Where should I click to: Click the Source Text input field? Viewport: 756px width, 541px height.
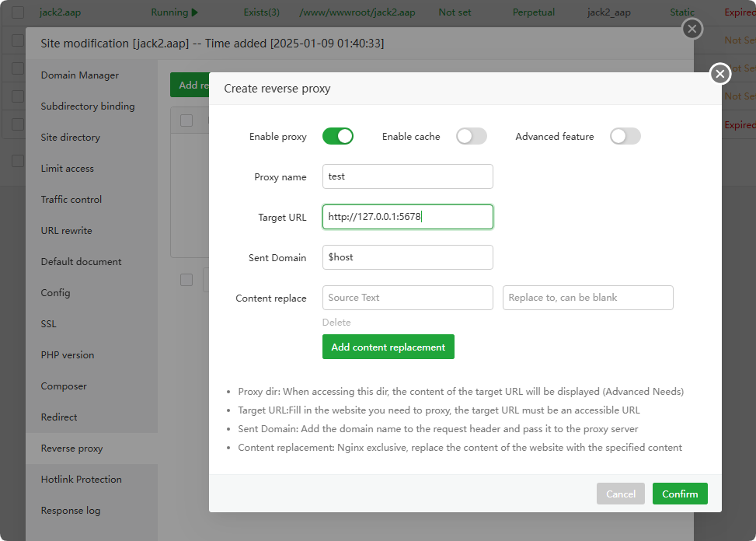pos(407,298)
